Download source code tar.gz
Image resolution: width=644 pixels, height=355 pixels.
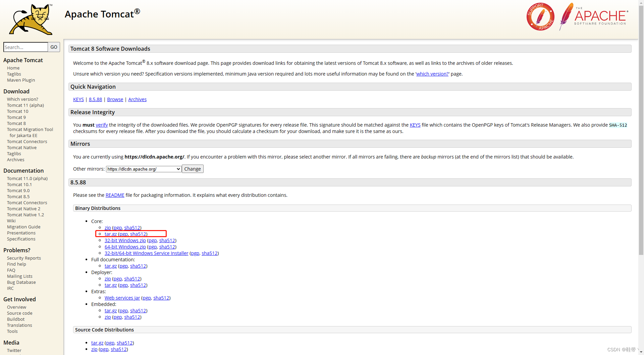(97, 343)
